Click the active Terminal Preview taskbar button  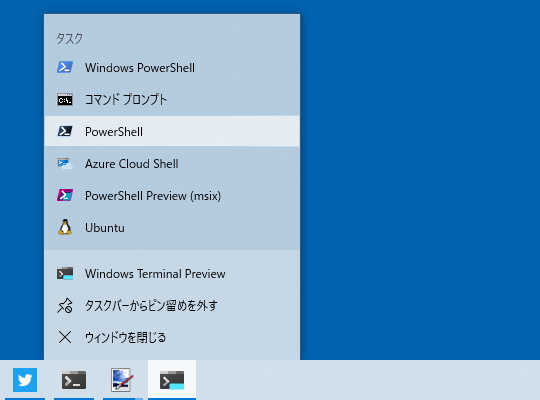coord(172,380)
